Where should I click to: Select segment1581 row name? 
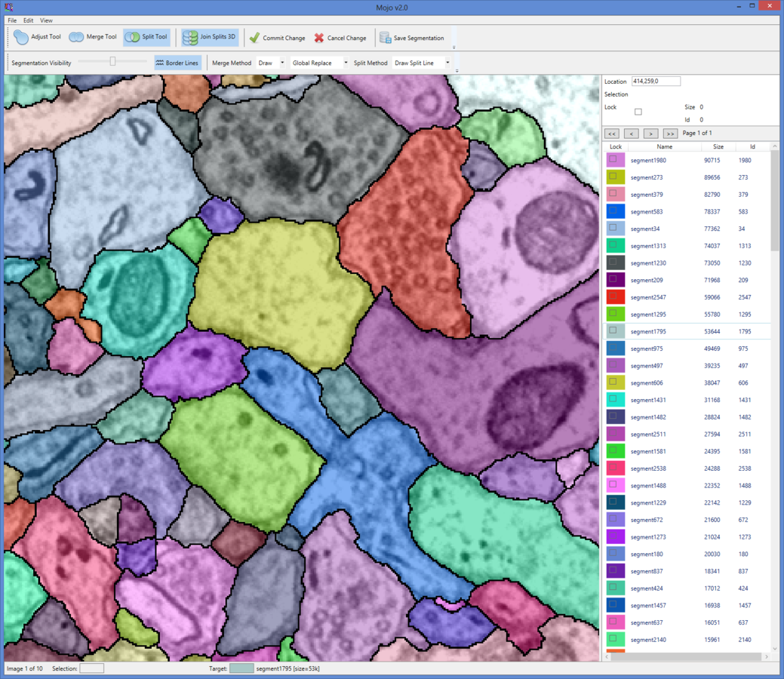(x=648, y=451)
